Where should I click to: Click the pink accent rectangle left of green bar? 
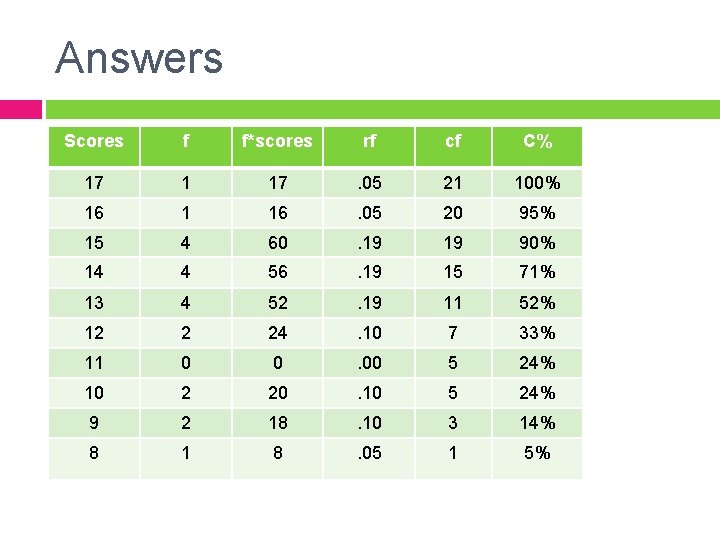[20, 108]
